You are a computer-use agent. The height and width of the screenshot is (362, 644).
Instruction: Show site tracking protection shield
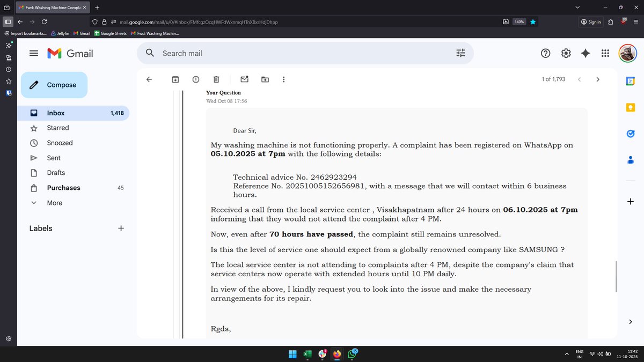96,22
